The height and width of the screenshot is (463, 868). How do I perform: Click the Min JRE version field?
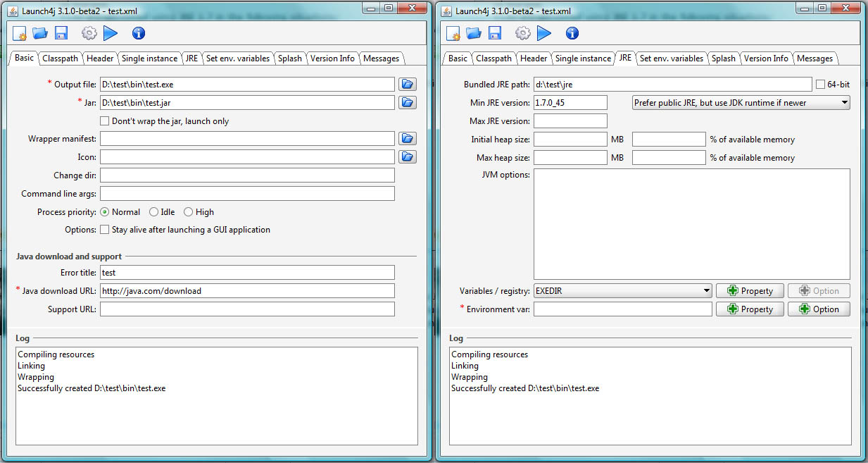pyautogui.click(x=570, y=103)
